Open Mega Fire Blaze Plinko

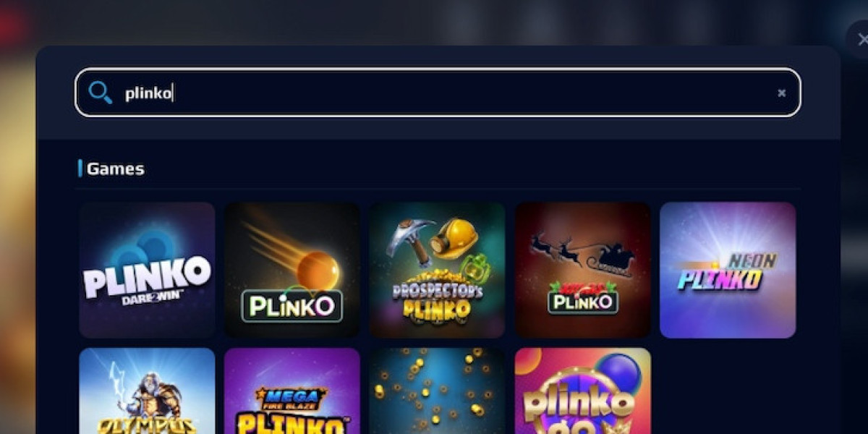pyautogui.click(x=292, y=391)
